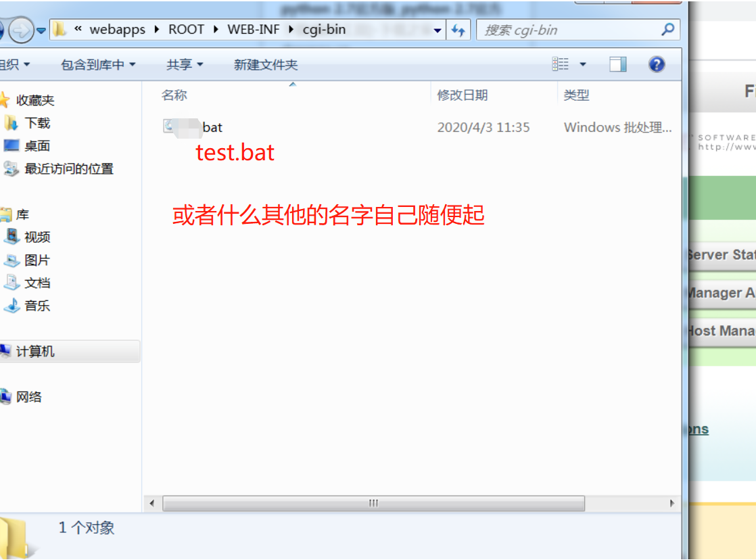Click the 新建文件夹 button
The image size is (756, 560).
point(266,65)
